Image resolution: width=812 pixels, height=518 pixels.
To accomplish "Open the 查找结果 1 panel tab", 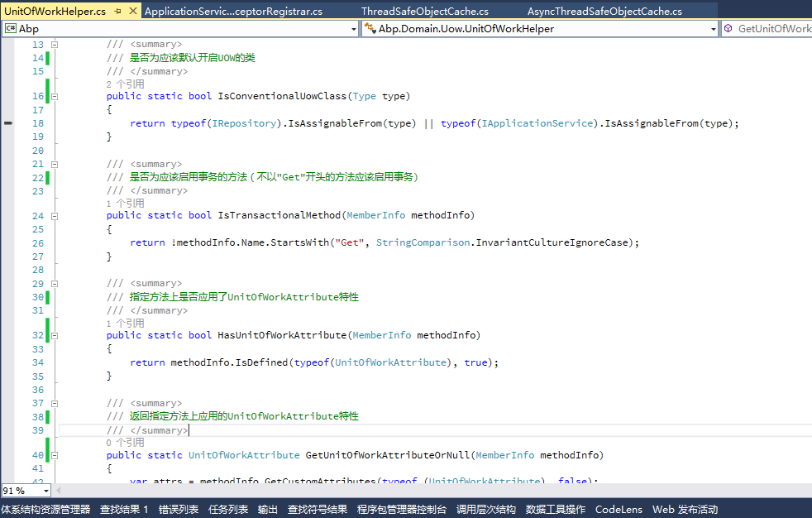I will [x=124, y=510].
